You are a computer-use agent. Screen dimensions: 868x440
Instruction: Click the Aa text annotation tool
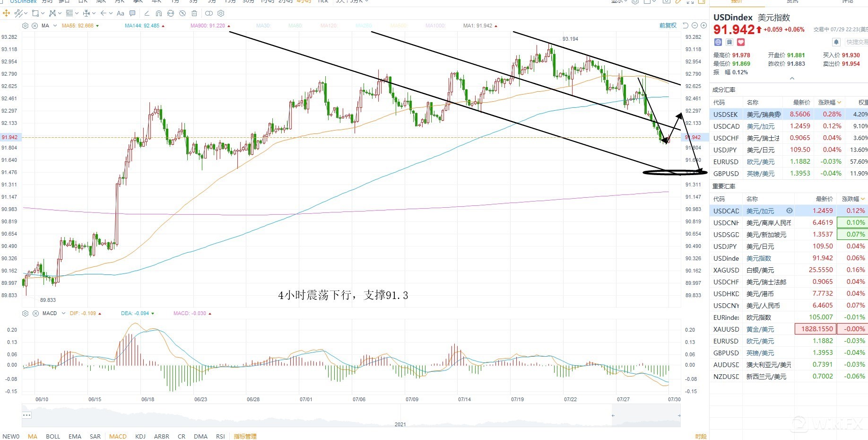tap(121, 13)
